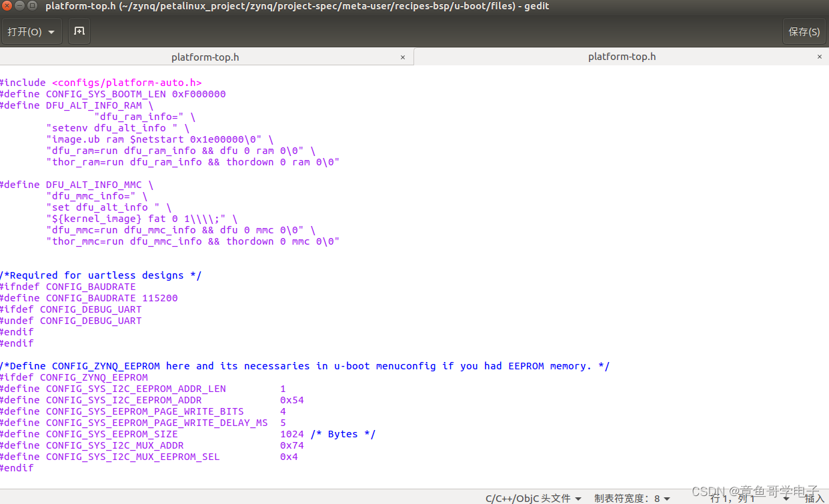Click the CONFIG_SYS_EEPROM_PAGE_WRITE_BITS define line
The width and height of the screenshot is (829, 504).
tap(143, 411)
